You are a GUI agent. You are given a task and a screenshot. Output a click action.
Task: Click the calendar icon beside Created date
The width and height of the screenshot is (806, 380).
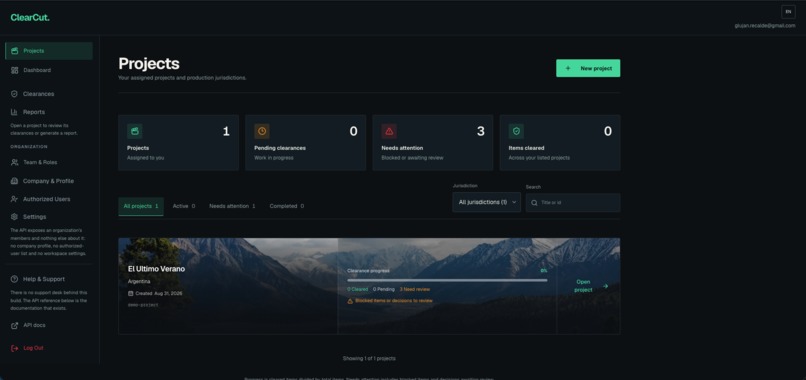coord(131,294)
